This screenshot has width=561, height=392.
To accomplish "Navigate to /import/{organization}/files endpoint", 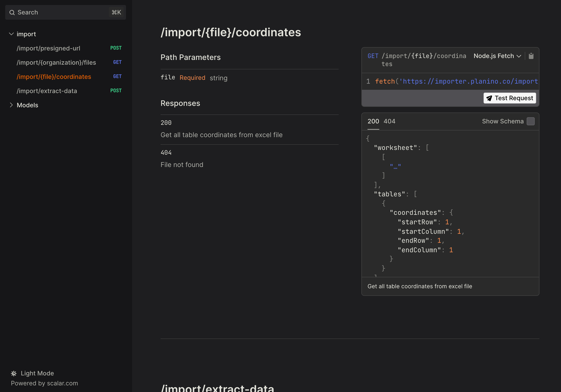I will point(56,63).
